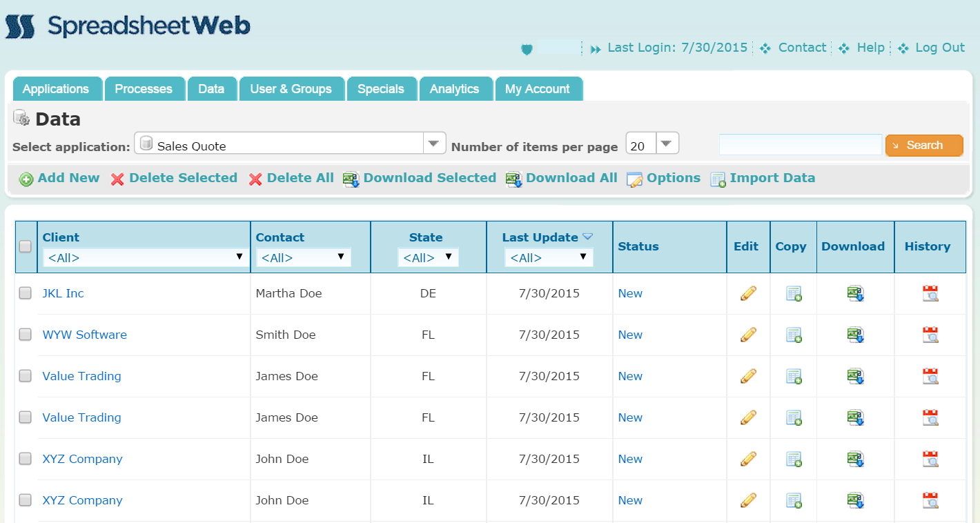Copy the JKL Inc record
This screenshot has width=980, height=523.
point(794,294)
